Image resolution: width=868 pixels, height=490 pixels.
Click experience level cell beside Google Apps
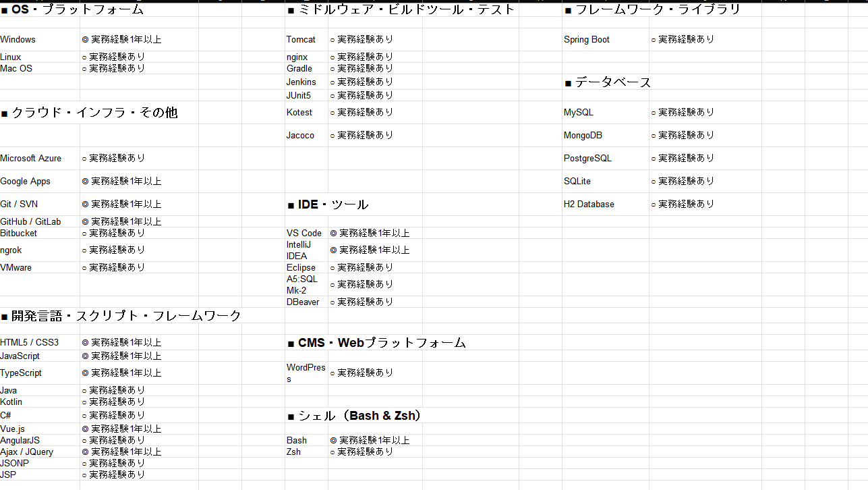(x=139, y=182)
